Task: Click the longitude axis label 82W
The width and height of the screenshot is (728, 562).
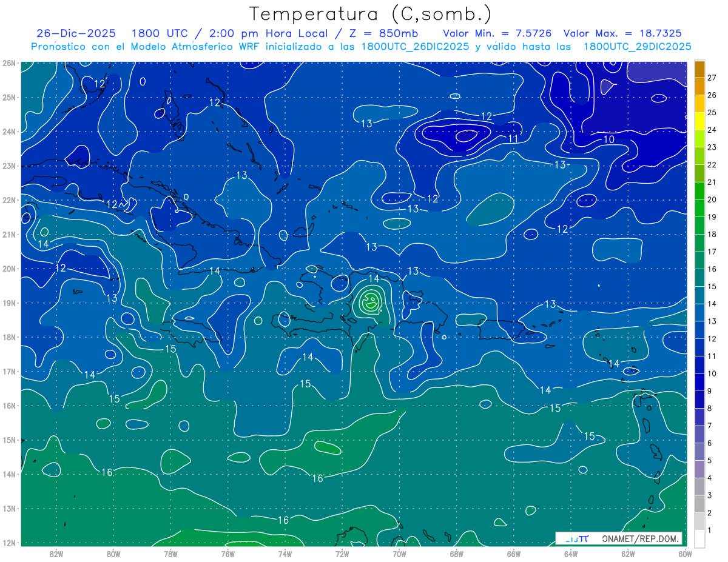Action: [x=56, y=554]
